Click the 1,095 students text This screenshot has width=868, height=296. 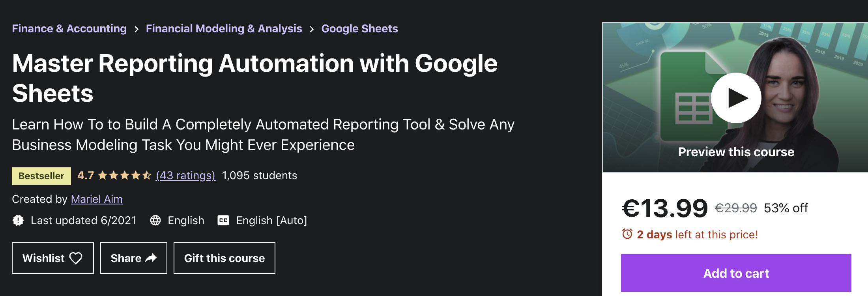tap(260, 175)
